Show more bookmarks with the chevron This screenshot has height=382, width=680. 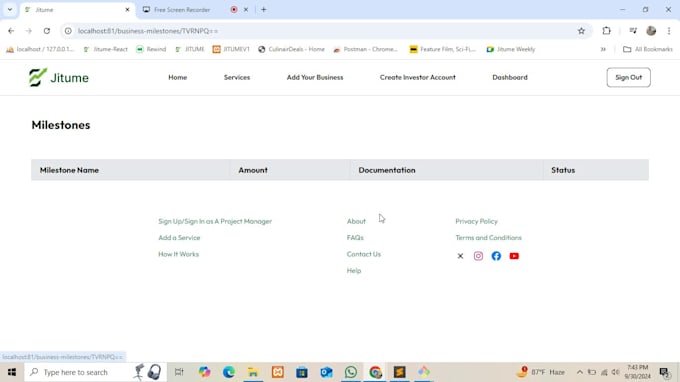click(603, 49)
